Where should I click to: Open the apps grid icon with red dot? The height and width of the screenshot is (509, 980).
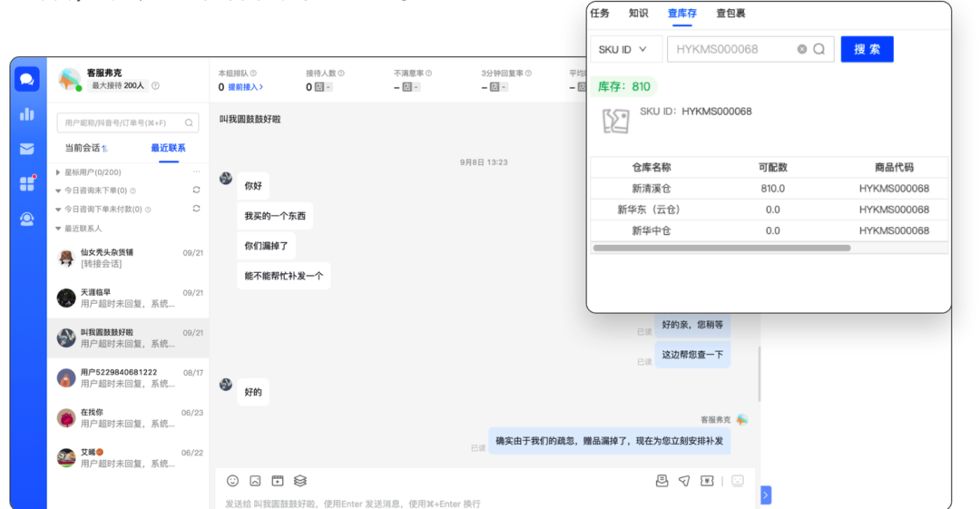point(27,183)
